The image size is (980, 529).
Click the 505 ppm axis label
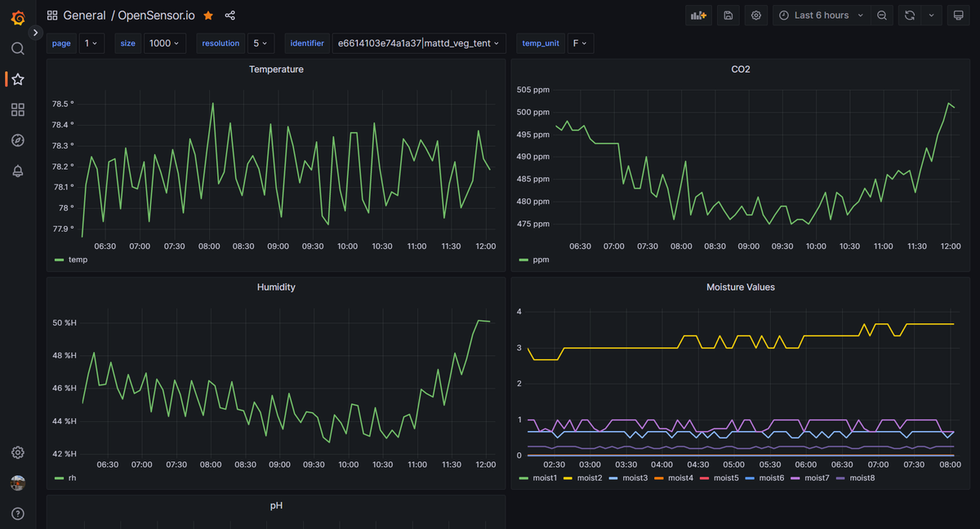533,90
